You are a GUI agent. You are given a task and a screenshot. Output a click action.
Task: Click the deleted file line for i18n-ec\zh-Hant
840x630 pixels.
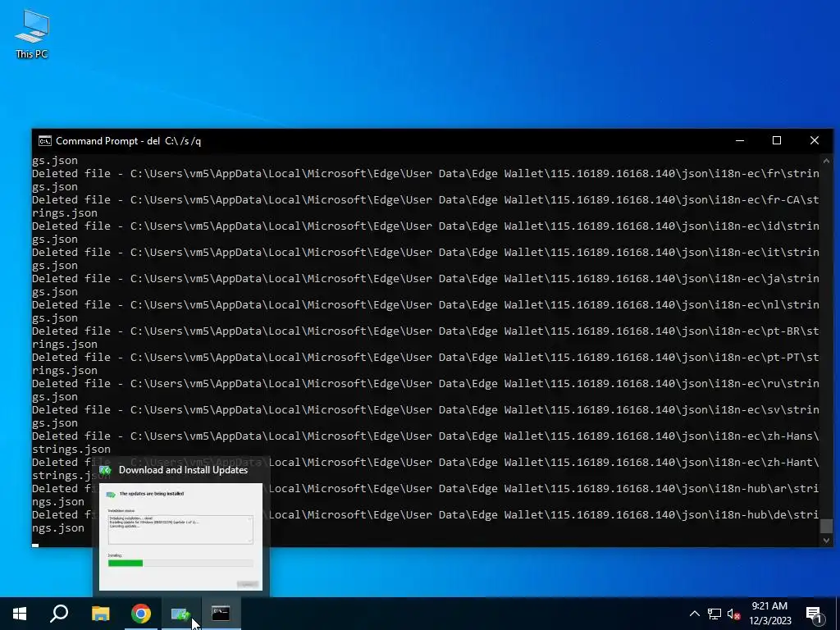[426, 468]
